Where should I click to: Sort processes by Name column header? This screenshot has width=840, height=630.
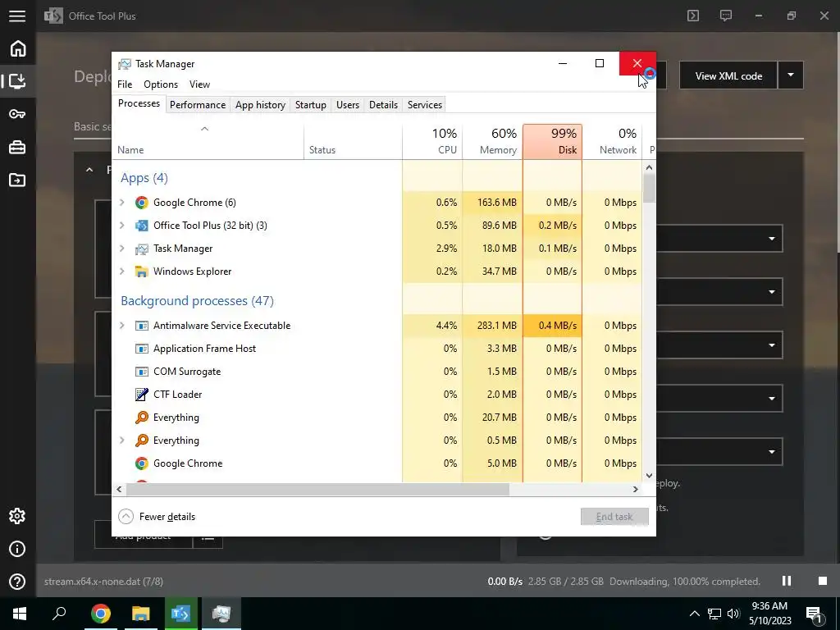click(x=208, y=141)
